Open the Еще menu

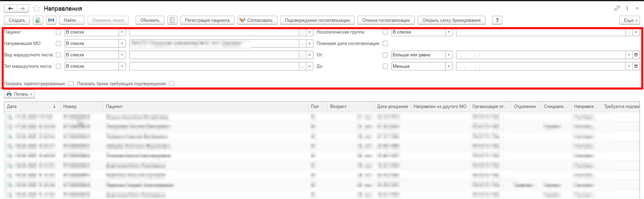click(x=629, y=20)
